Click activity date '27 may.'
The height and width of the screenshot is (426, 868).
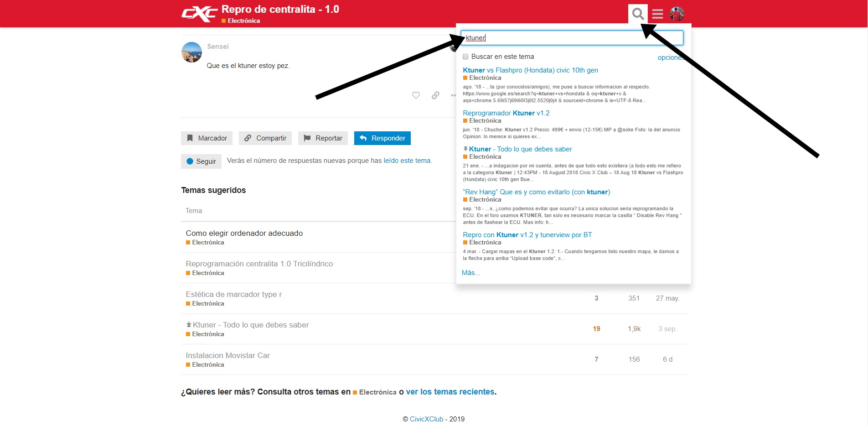point(668,298)
